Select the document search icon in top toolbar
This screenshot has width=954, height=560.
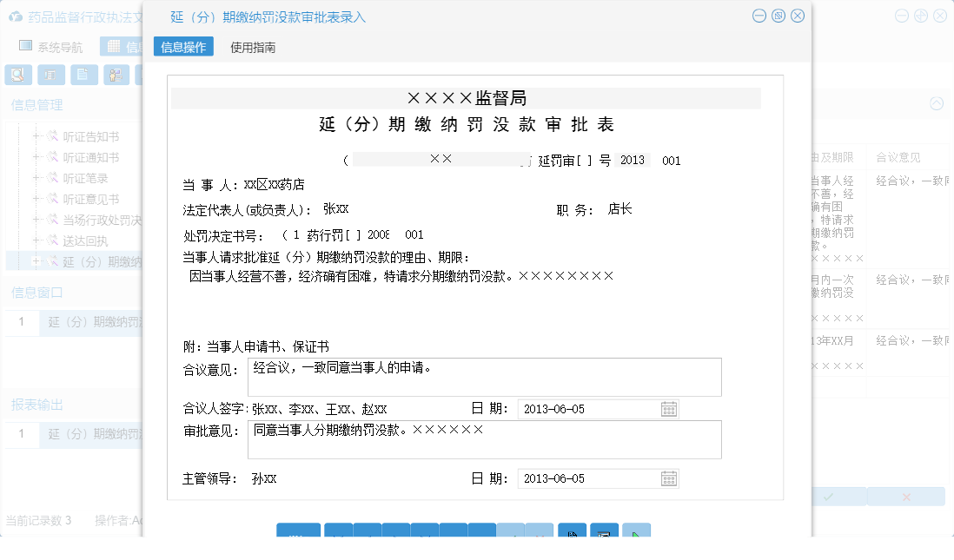coord(17,75)
